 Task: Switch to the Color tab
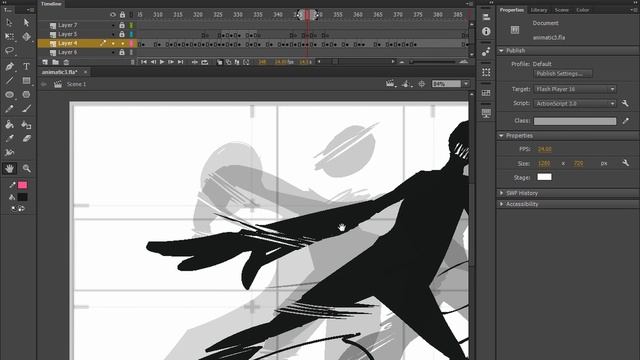582,10
